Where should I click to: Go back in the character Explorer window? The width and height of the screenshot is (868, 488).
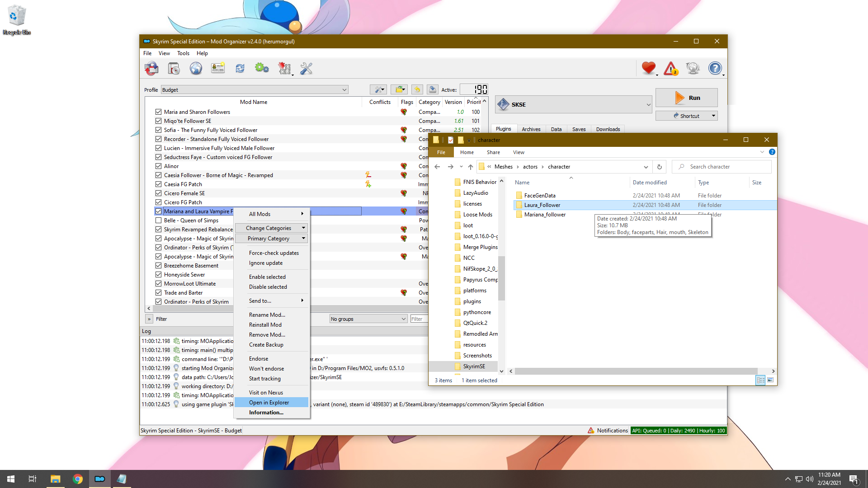[x=437, y=167]
